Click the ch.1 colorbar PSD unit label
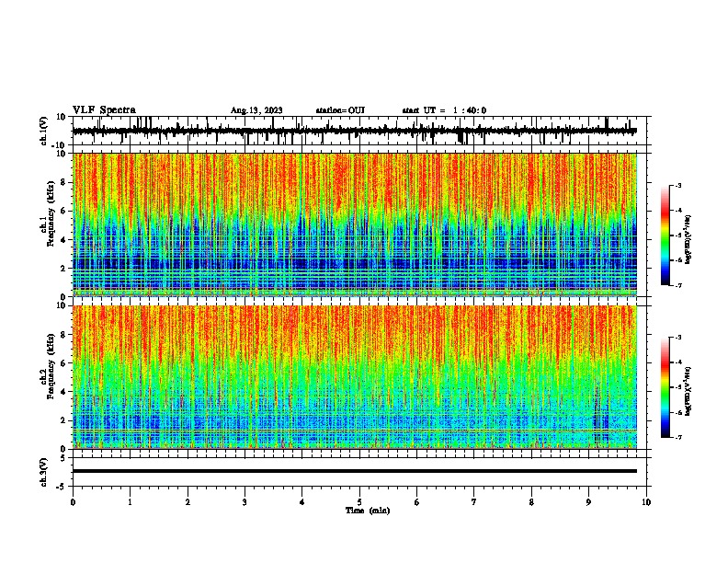The image size is (728, 563). coord(688,239)
